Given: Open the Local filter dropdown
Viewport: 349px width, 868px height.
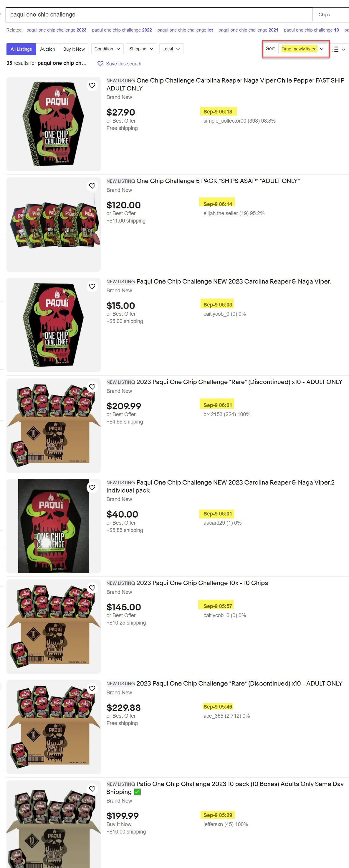Looking at the screenshot, I should point(171,49).
